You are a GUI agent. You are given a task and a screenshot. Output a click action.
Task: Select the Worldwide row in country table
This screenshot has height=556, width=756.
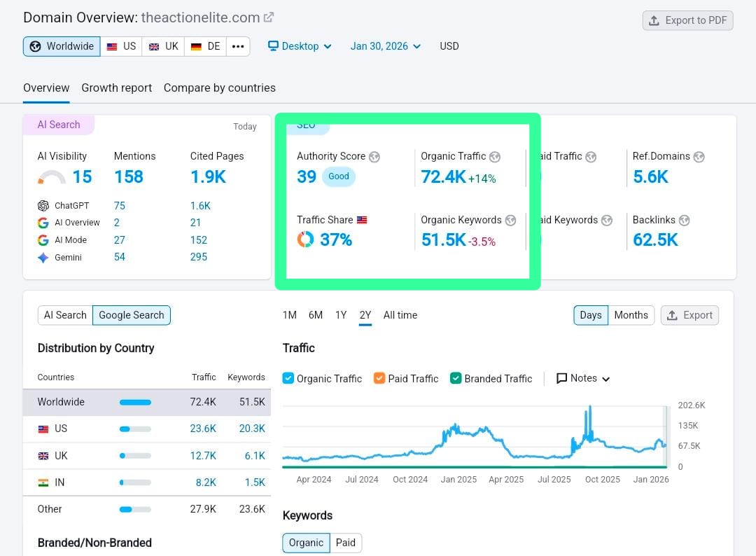coord(146,403)
